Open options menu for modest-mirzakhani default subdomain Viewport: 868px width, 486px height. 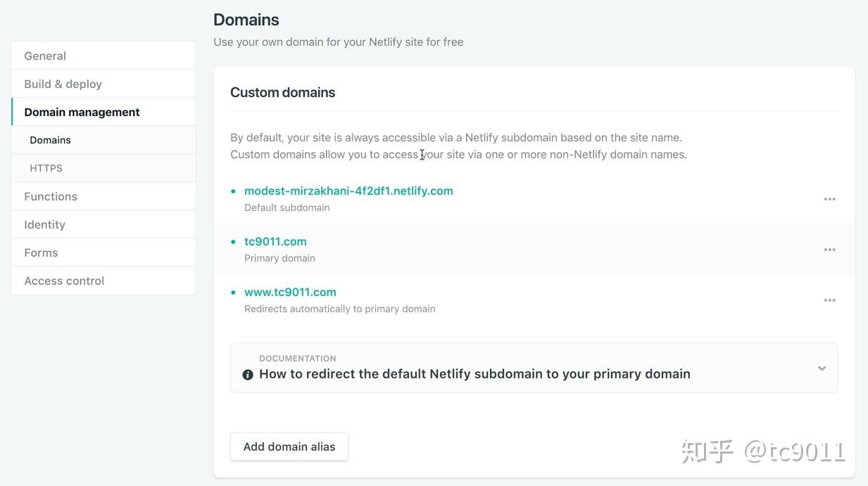coord(829,199)
